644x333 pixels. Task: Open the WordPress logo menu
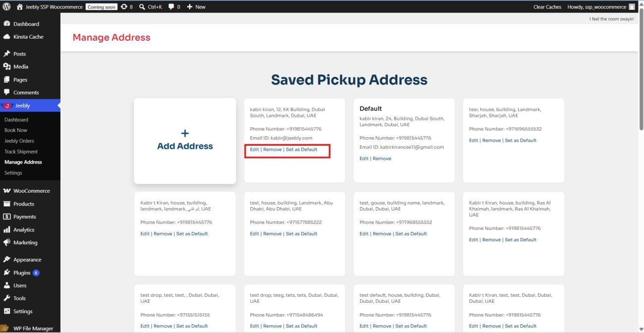6,7
